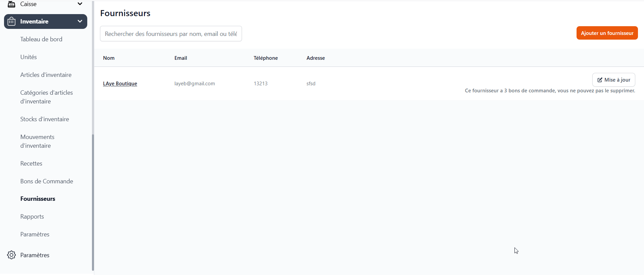Open Paramètres under Inventaire submenu
This screenshot has width=644, height=275.
[x=35, y=234]
